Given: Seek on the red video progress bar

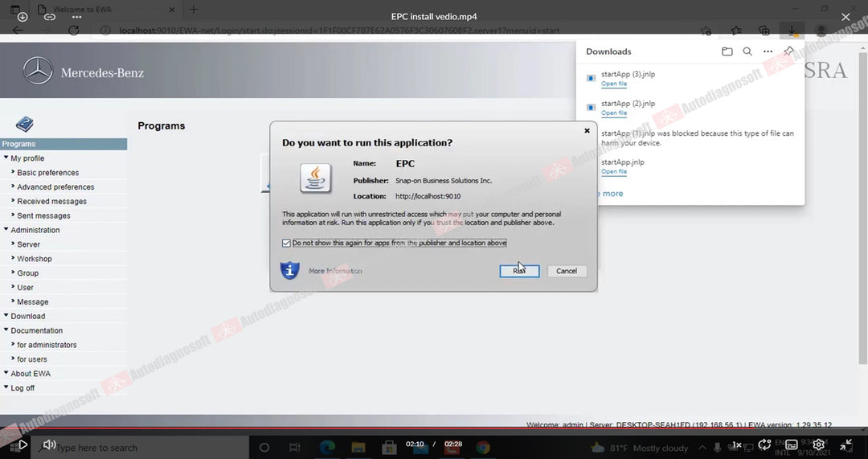Looking at the screenshot, I should pos(434,428).
